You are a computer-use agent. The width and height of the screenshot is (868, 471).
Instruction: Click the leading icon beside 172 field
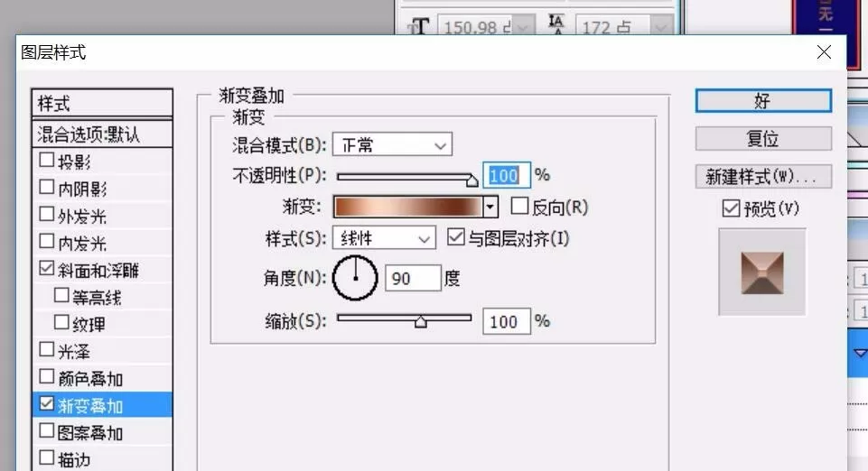pos(555,24)
